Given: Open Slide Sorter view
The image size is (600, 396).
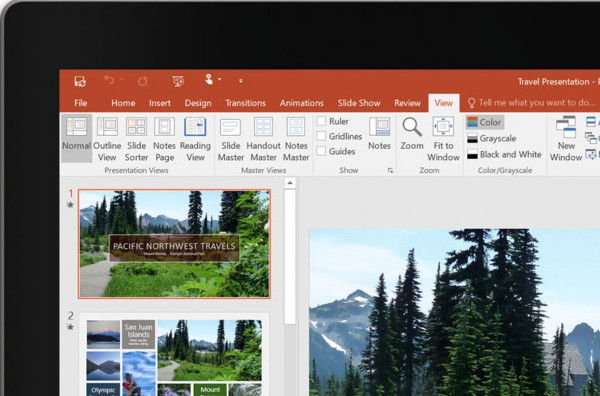Looking at the screenshot, I should click(x=136, y=139).
